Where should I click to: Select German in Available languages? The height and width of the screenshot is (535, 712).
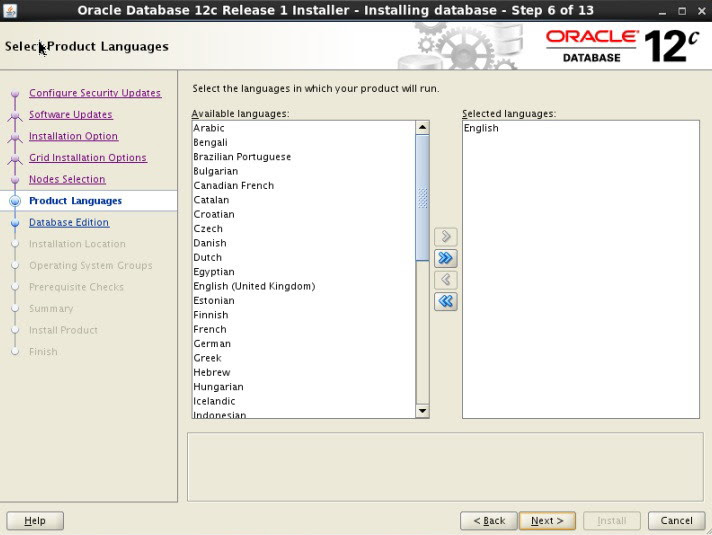click(303, 344)
